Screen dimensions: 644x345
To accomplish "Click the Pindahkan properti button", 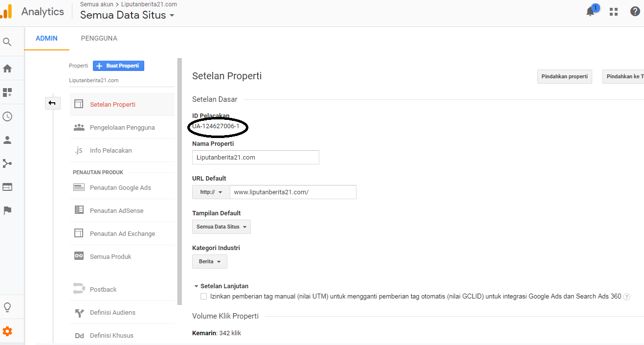I will pyautogui.click(x=564, y=76).
